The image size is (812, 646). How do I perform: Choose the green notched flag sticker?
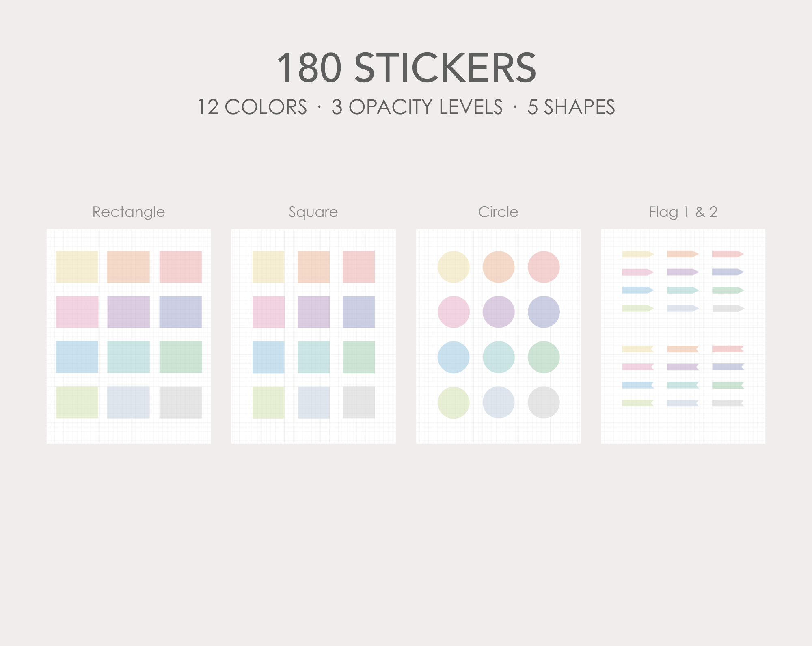(x=728, y=385)
